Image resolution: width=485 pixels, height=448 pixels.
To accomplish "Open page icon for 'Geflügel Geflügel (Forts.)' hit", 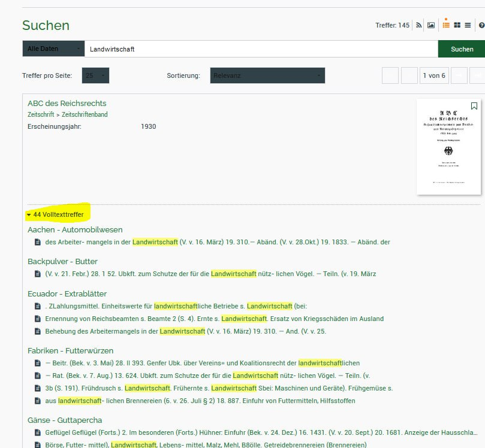I will (37, 432).
